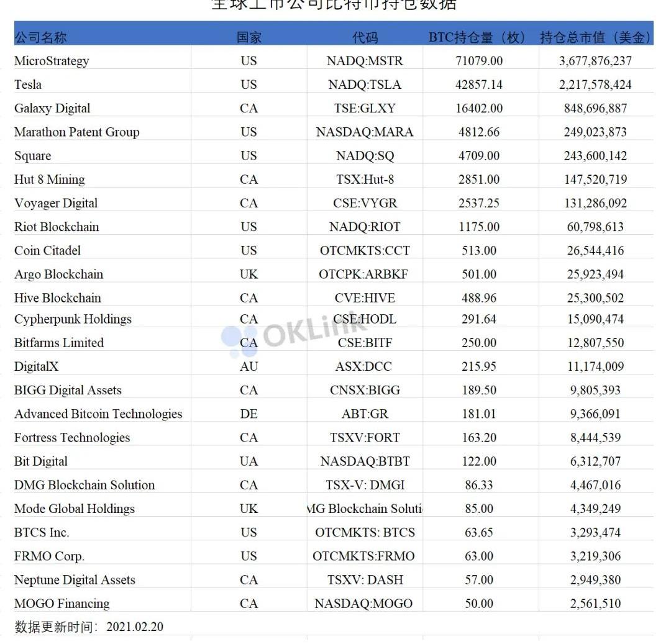This screenshot has height=644, width=671.
Task: Select the 数据更新时间 2021.02.20 footer text
Action: (89, 627)
